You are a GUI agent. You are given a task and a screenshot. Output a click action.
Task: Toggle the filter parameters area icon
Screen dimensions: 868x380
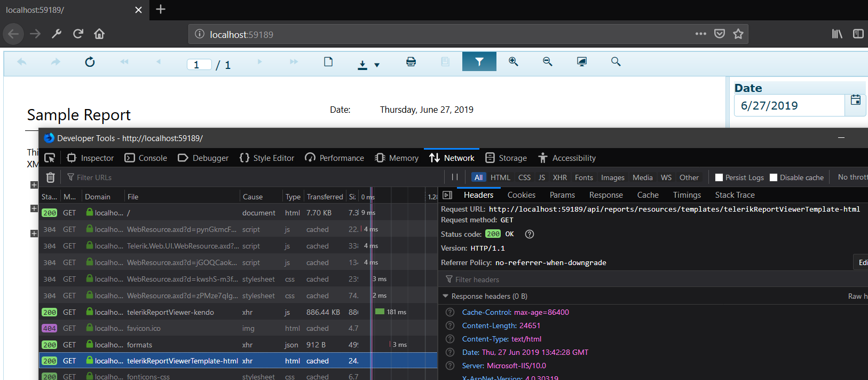click(x=479, y=62)
